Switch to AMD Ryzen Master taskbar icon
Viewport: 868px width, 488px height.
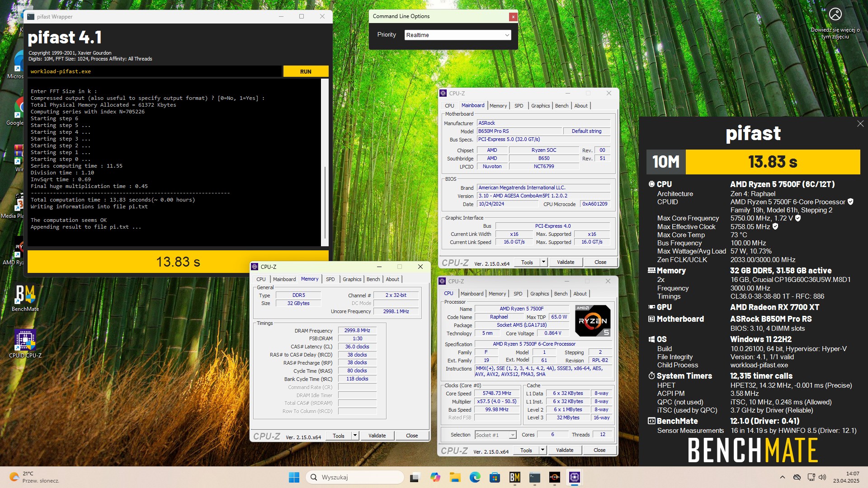pyautogui.click(x=555, y=477)
